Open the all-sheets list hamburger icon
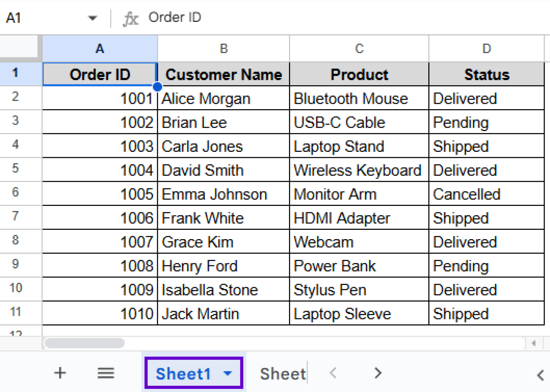550x392 pixels. click(x=106, y=373)
